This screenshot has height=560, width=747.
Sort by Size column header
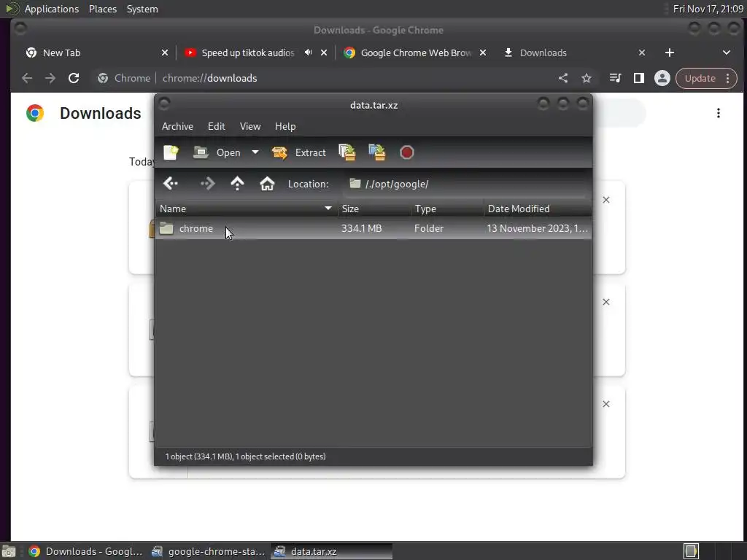pos(374,209)
